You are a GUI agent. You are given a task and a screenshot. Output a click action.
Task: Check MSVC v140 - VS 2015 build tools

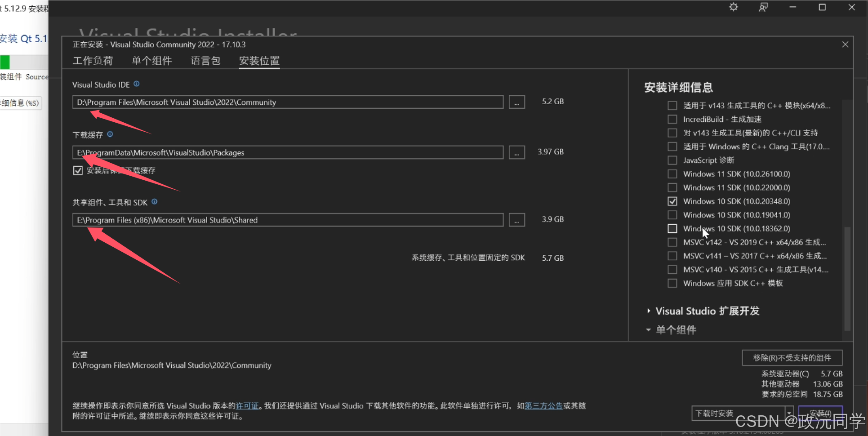(x=672, y=270)
